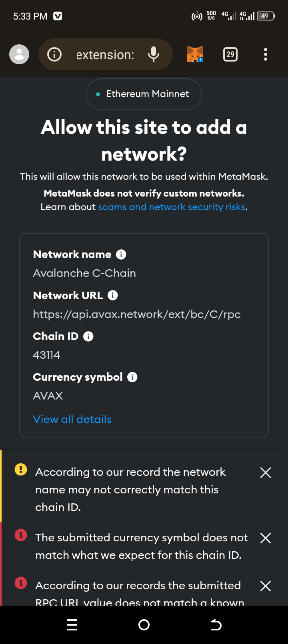Viewport: 288px width, 644px height.
Task: Open the Ethereum Mainnet network selector
Action: [144, 94]
